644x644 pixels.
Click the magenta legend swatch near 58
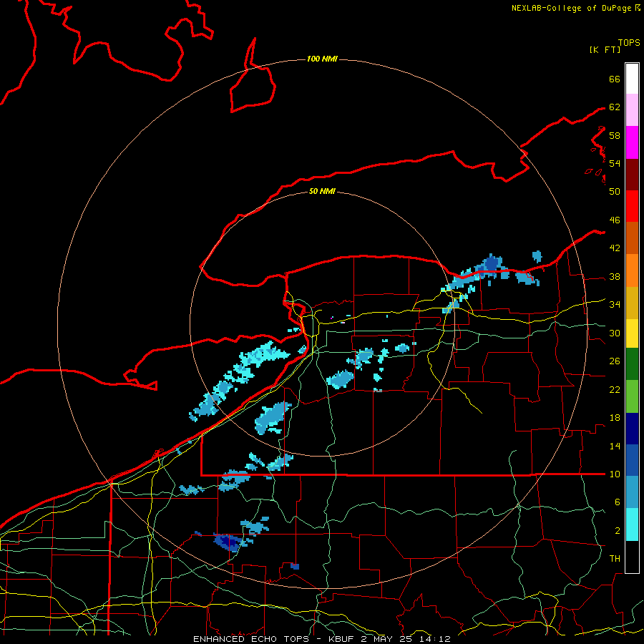point(632,142)
